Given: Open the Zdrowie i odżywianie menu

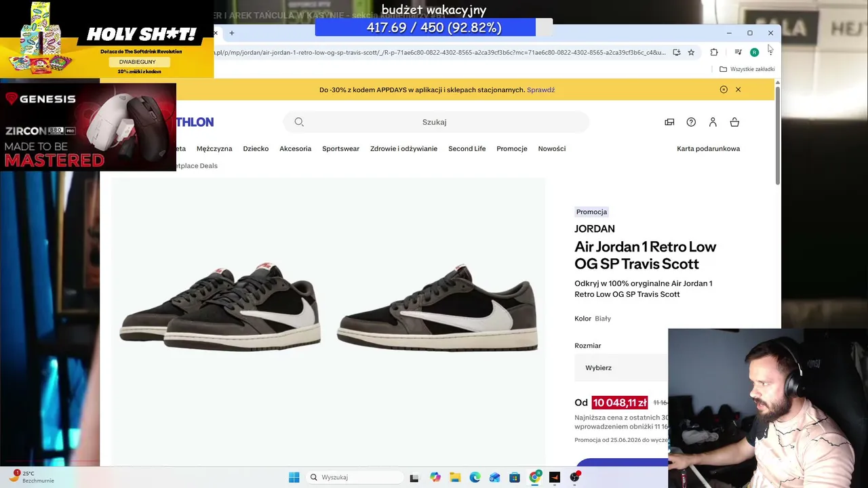Looking at the screenshot, I should click(x=403, y=148).
